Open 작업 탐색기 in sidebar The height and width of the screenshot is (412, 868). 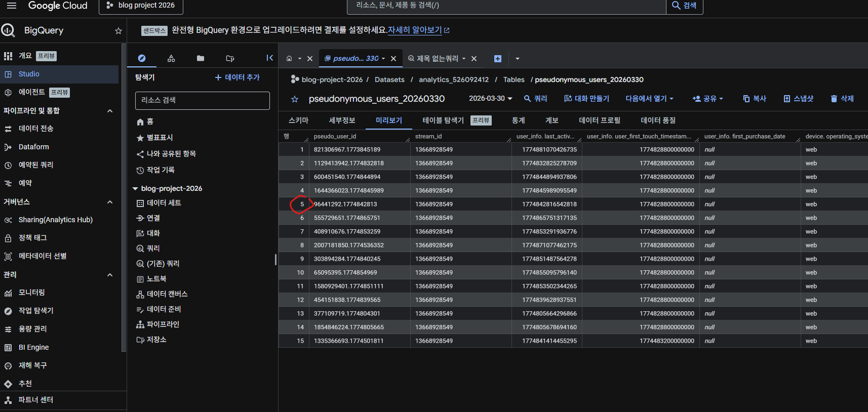tap(35, 311)
